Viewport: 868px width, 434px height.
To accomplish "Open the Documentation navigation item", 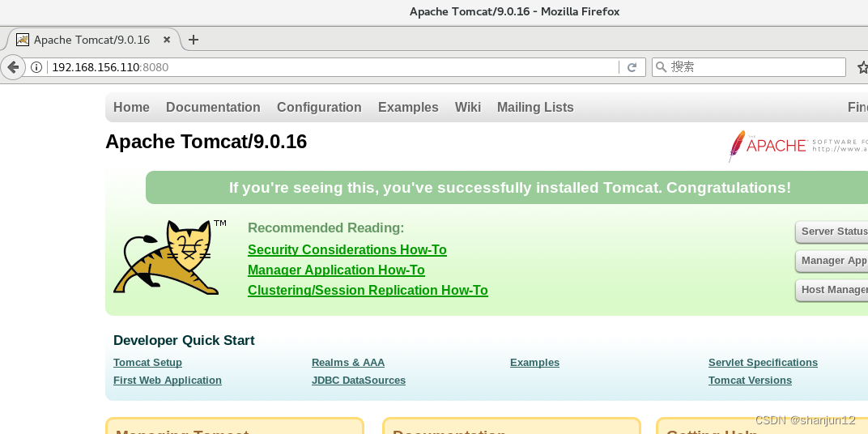I will [x=213, y=108].
